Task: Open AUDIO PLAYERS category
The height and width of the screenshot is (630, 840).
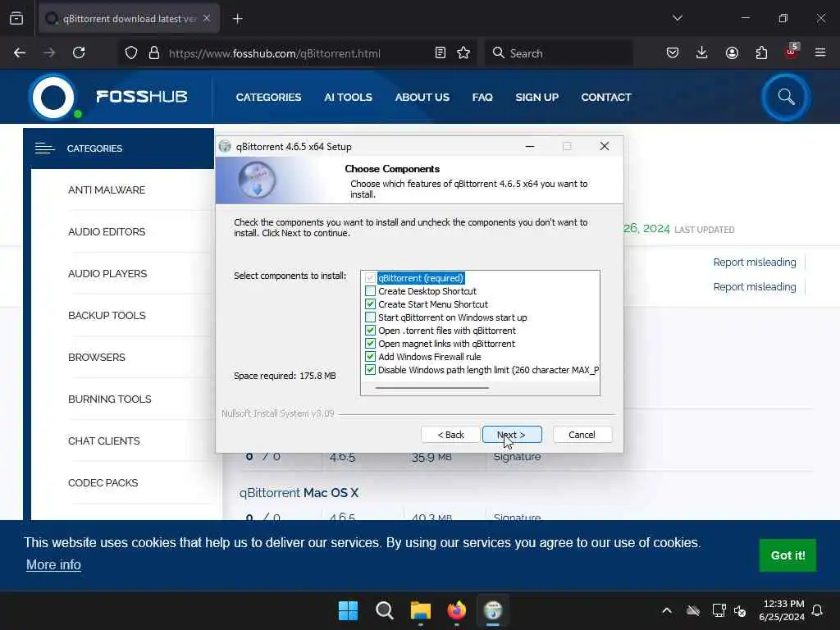Action: coord(107,273)
